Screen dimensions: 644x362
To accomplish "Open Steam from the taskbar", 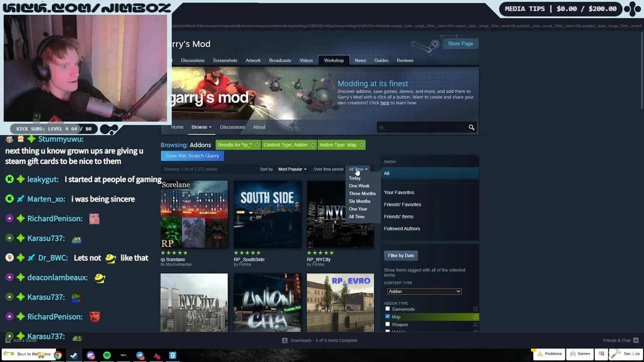I will click(74, 355).
